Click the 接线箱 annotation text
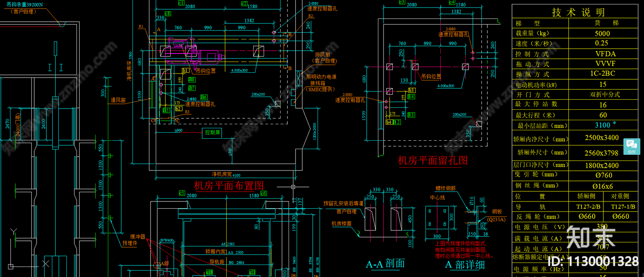 pyautogui.click(x=318, y=83)
